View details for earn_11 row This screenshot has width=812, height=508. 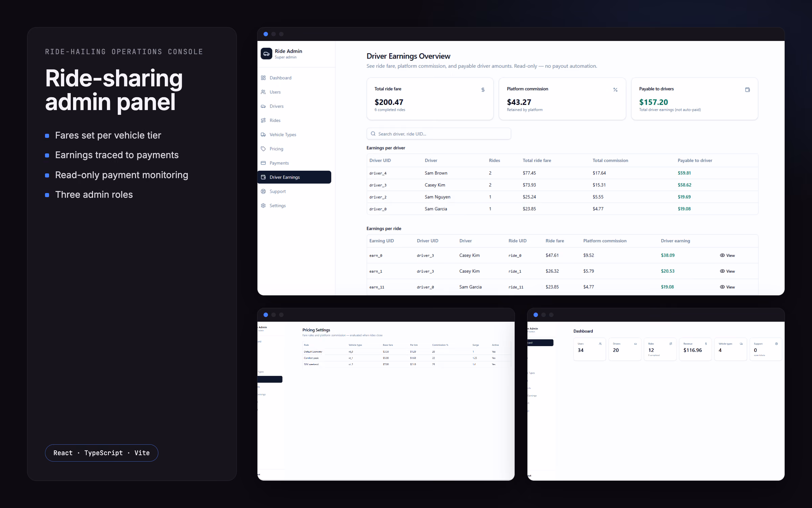coord(727,287)
